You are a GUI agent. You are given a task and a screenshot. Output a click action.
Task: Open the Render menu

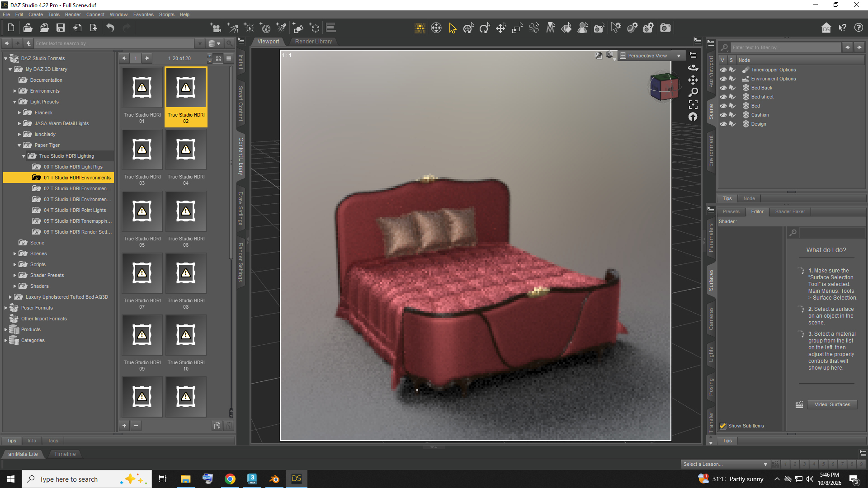tap(72, 14)
